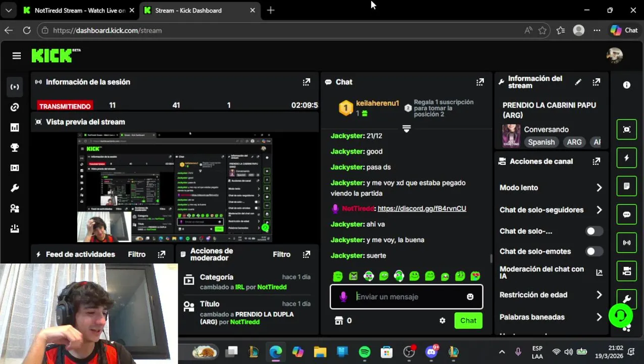The width and height of the screenshot is (644, 364).
Task: Pop out the Chat panel
Action: pos(480,82)
